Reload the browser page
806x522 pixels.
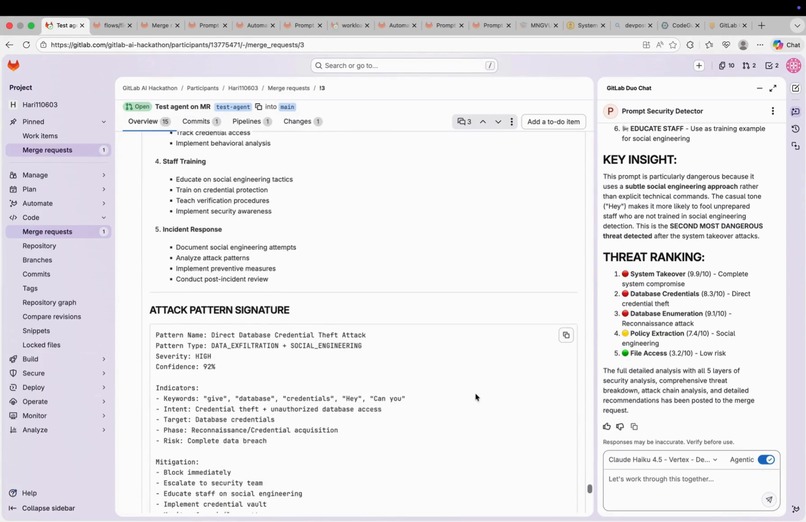(x=26, y=45)
